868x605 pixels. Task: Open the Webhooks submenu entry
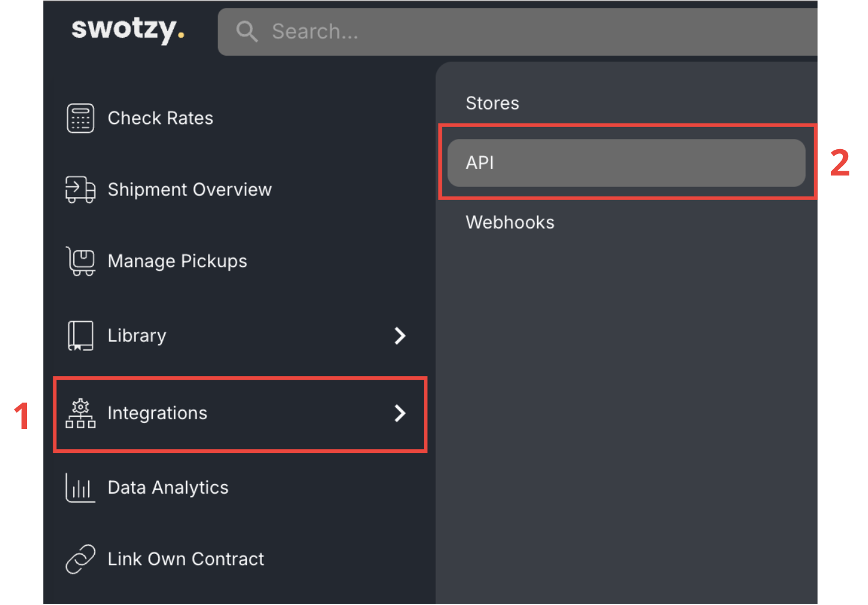pos(510,222)
